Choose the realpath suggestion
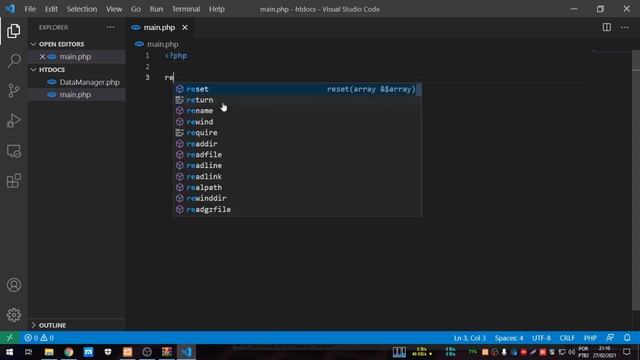This screenshot has width=640, height=360. coord(297,187)
